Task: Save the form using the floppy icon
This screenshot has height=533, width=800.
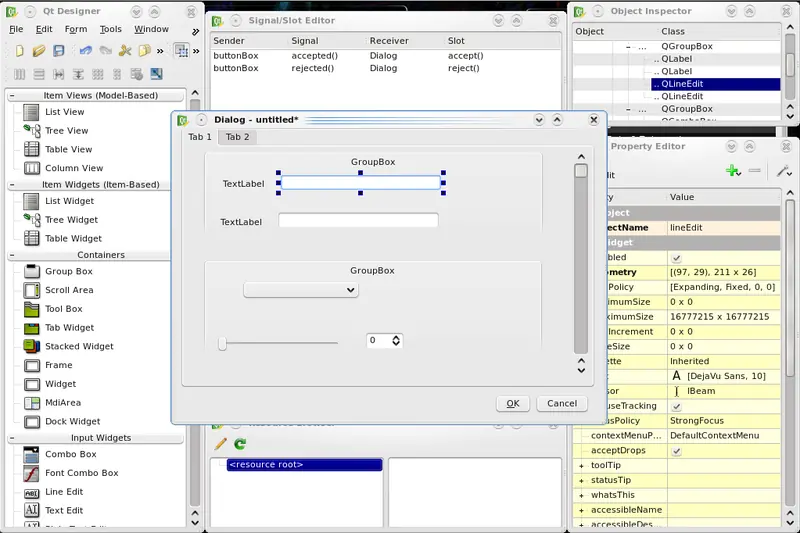Action: [60, 50]
